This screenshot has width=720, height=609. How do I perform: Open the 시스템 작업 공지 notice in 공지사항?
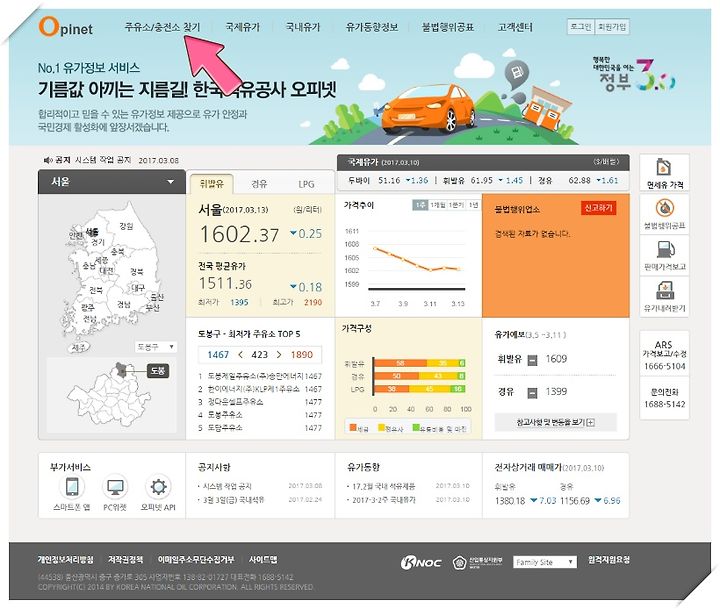pyautogui.click(x=227, y=486)
